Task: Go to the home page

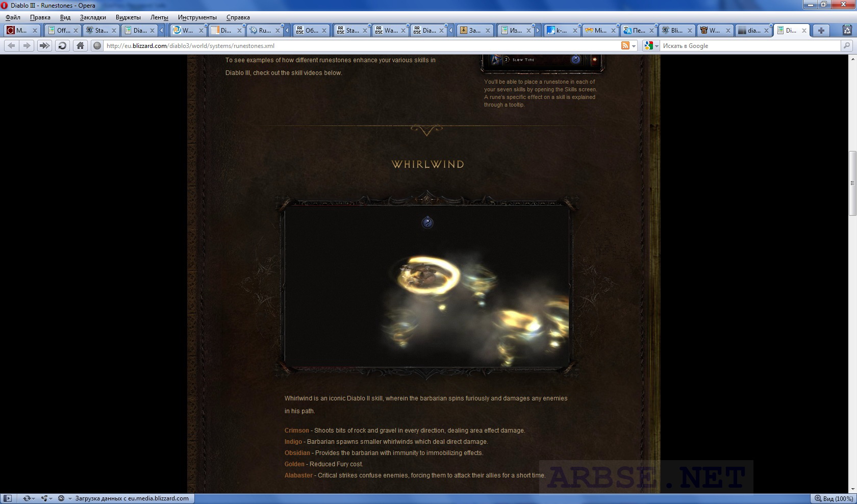Action: (x=80, y=45)
